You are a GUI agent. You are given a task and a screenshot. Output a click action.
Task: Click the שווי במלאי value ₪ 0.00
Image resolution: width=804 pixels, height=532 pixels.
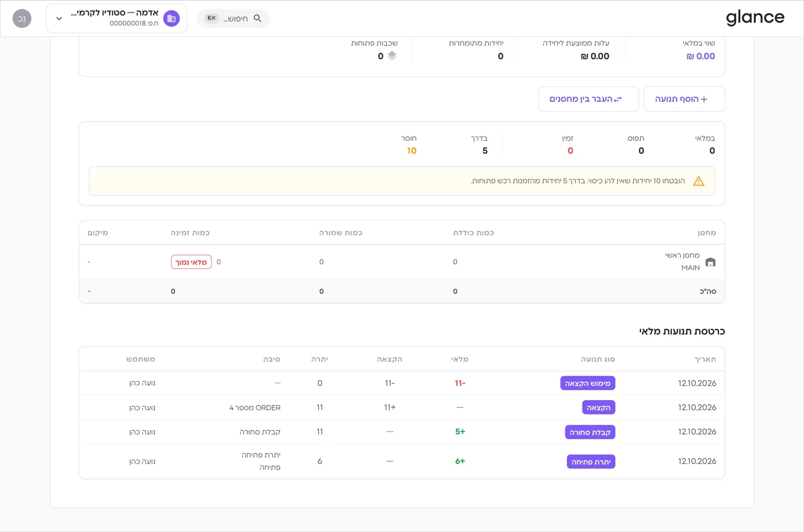(700, 56)
